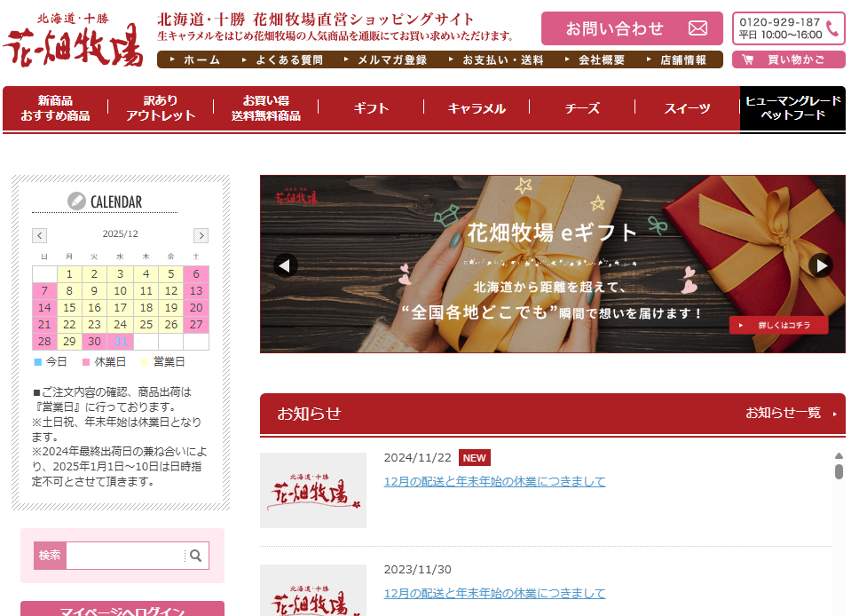Viewport: 859px width, 616px height.
Task: Click the news thumbnail for 2023/11/30
Action: click(x=312, y=590)
